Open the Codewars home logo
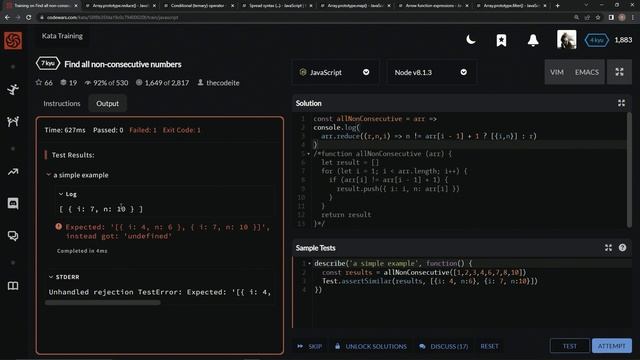Viewport: 640px width, 360px height. [x=13, y=40]
